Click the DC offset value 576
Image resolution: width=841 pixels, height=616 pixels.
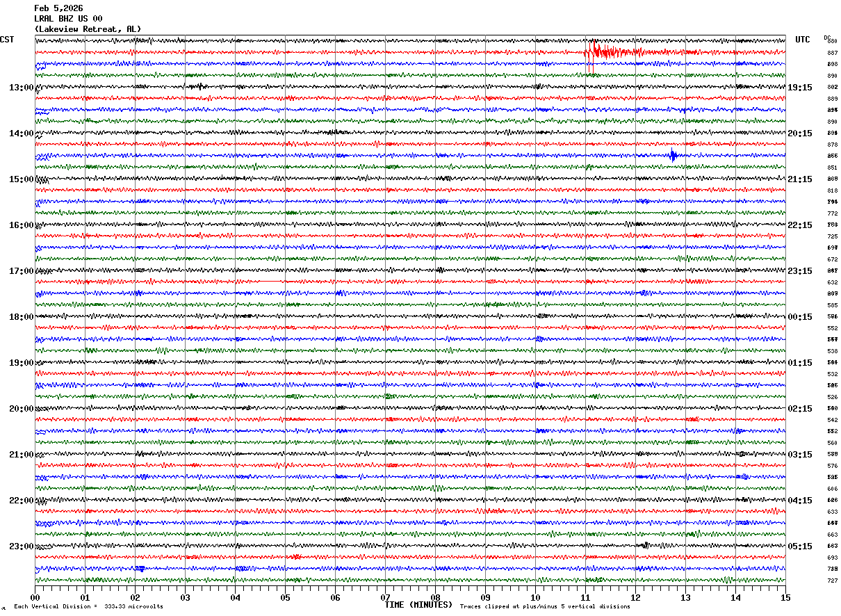[832, 466]
